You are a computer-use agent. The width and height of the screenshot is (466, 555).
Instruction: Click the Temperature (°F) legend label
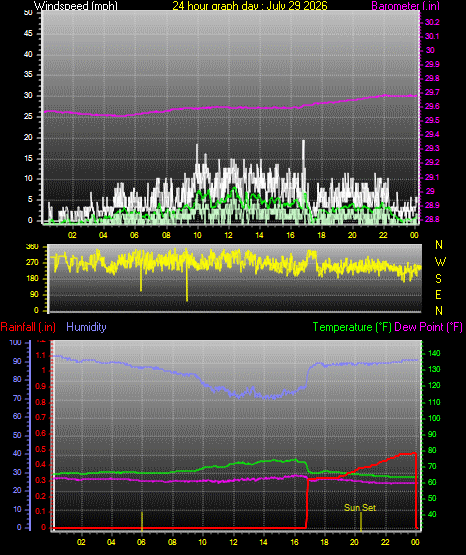click(352, 327)
